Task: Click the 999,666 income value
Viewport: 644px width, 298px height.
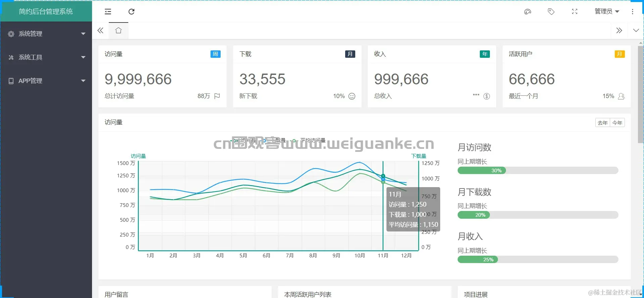Action: pyautogui.click(x=401, y=79)
